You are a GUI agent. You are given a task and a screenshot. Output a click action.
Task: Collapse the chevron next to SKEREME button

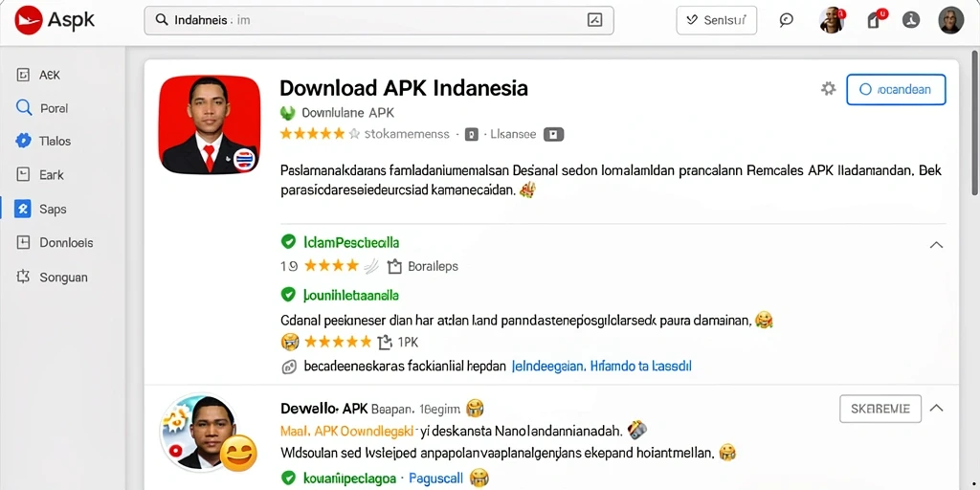point(936,408)
